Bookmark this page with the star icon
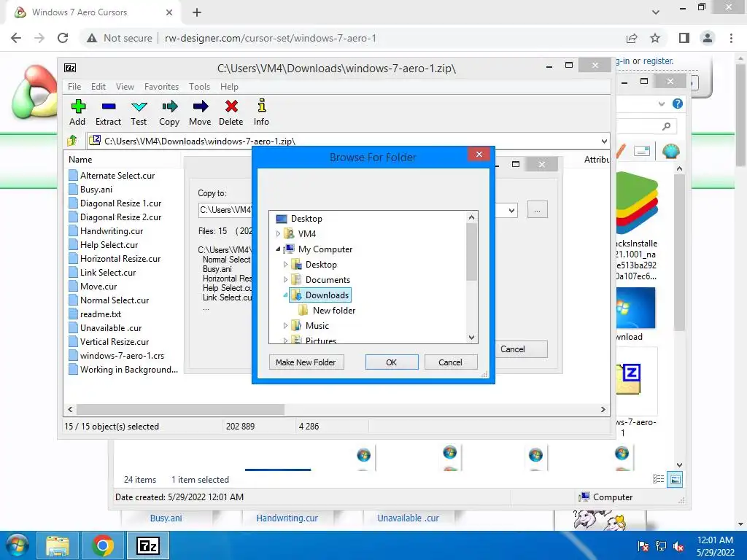The height and width of the screenshot is (560, 747). 655,38
